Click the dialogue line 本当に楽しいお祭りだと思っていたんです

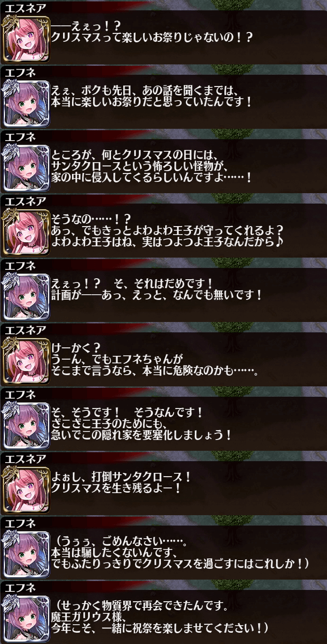click(152, 102)
